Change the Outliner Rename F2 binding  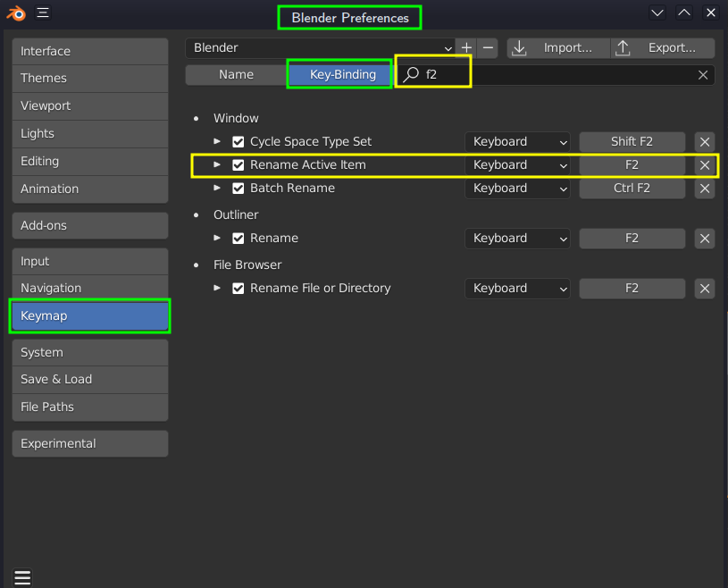[x=632, y=239]
